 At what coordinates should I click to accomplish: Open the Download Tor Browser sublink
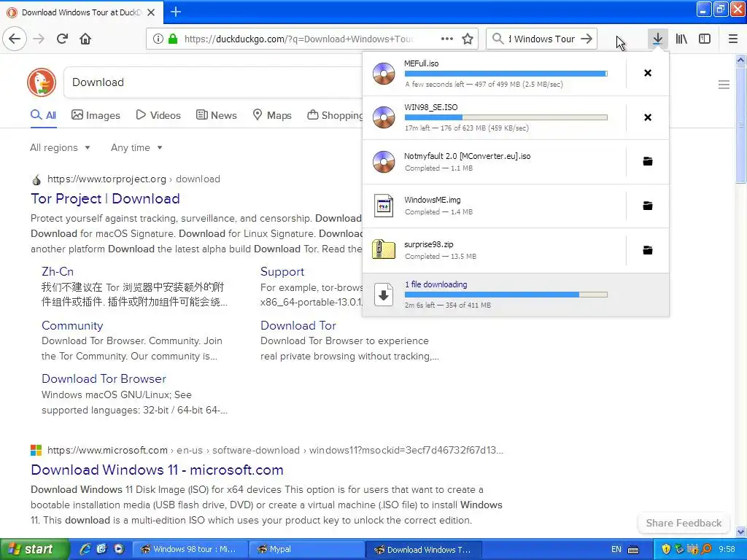104,378
